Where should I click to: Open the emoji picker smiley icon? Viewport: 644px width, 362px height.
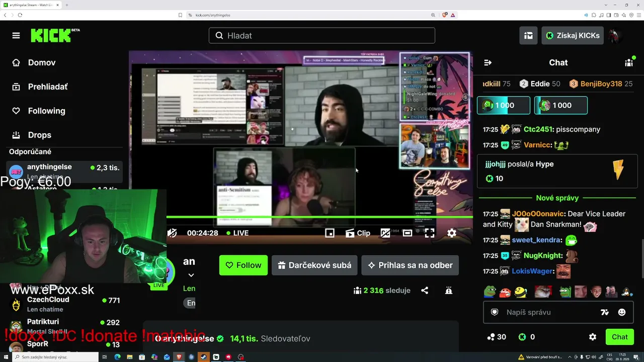pyautogui.click(x=622, y=312)
